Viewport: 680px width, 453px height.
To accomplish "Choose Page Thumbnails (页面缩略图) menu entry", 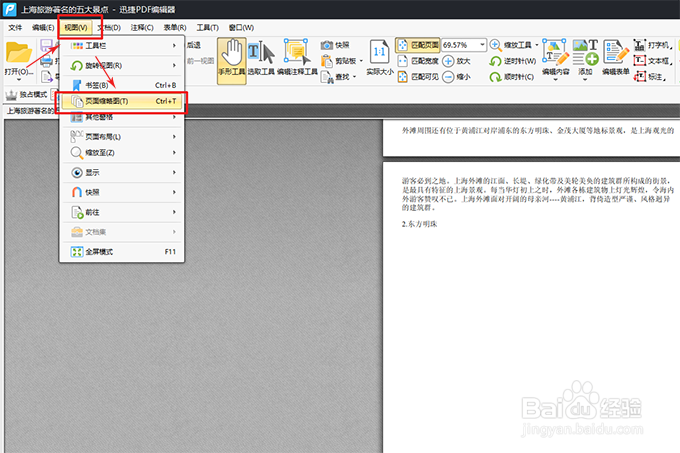I will point(122,101).
